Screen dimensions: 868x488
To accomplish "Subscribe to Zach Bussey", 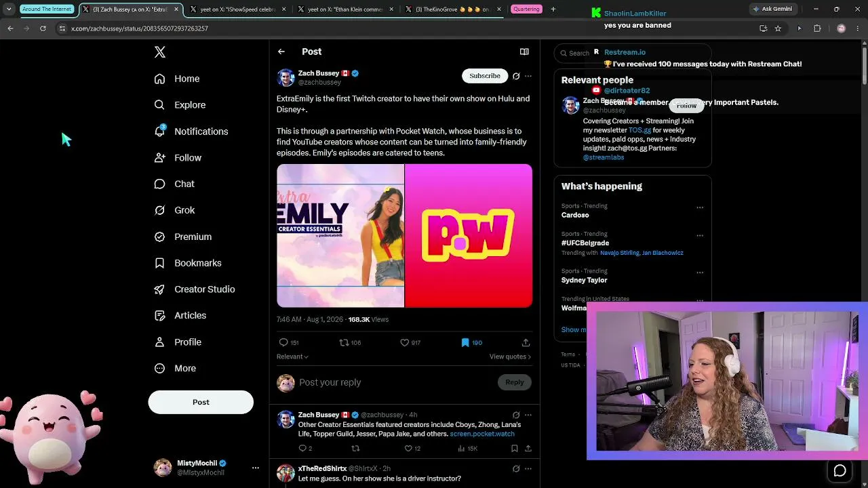I will 485,76.
